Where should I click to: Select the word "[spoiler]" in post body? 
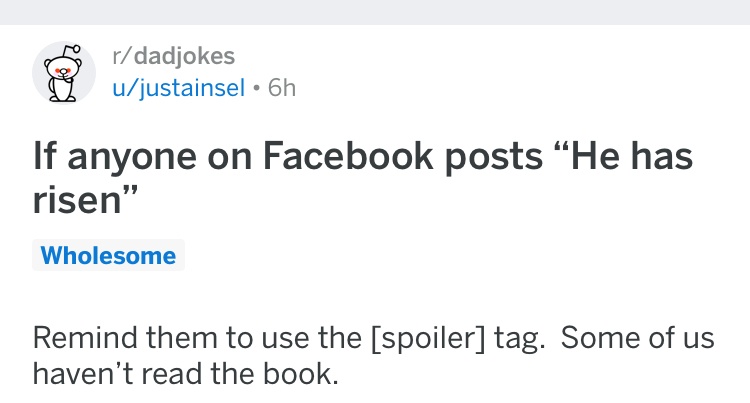click(x=428, y=338)
